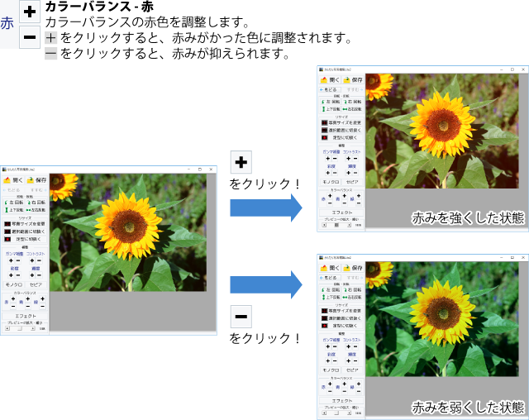Apply セピア effect in the left window
The image size is (529, 420).
click(36, 284)
